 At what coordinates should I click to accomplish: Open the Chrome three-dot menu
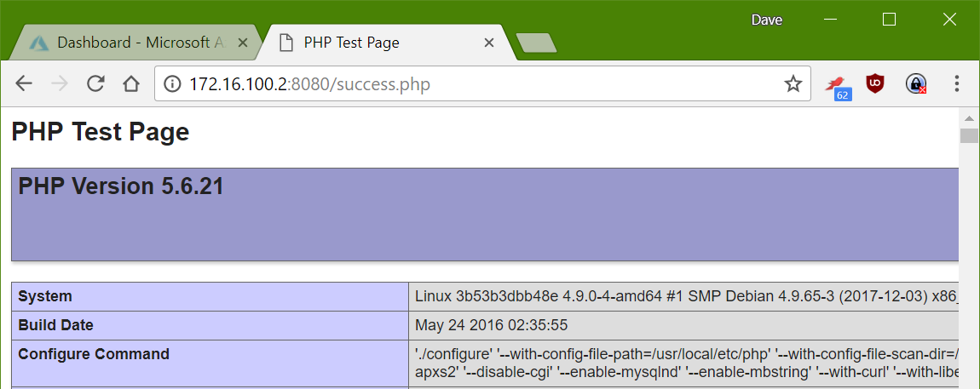[x=957, y=83]
